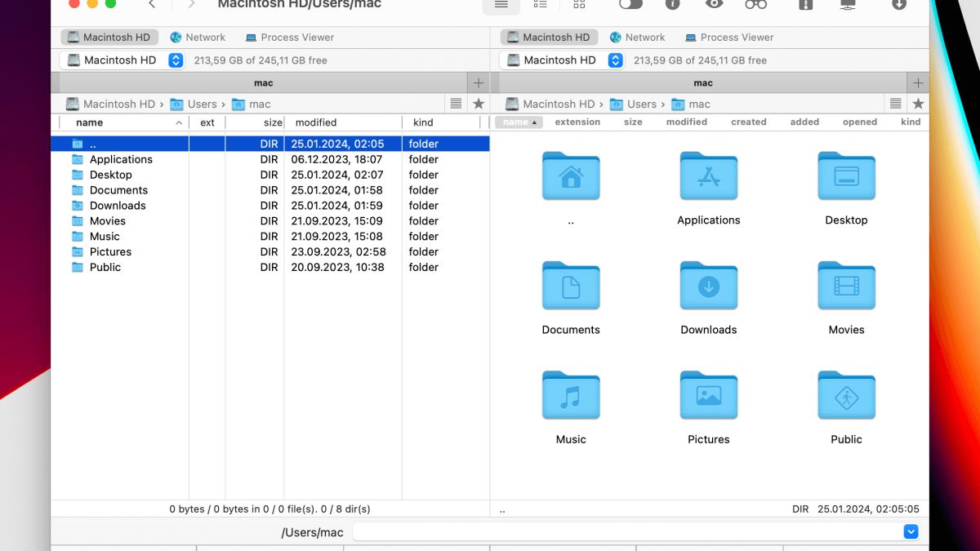Viewport: 980px width, 551px height.
Task: Click Users in left panel breadcrumb
Action: click(202, 104)
